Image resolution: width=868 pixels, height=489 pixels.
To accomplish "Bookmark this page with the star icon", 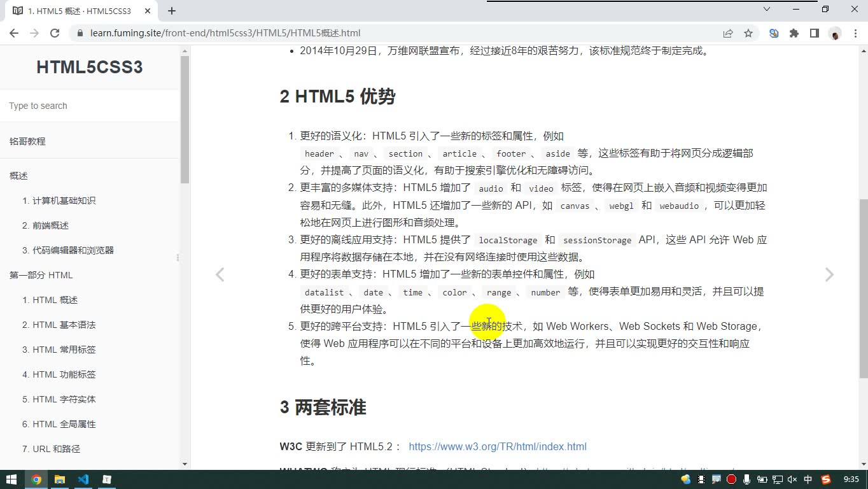I will tap(748, 33).
